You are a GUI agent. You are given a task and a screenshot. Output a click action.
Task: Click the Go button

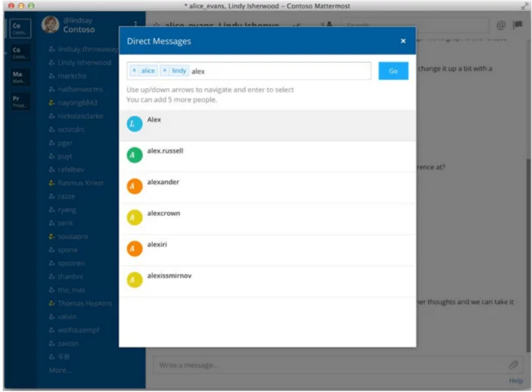pos(393,71)
